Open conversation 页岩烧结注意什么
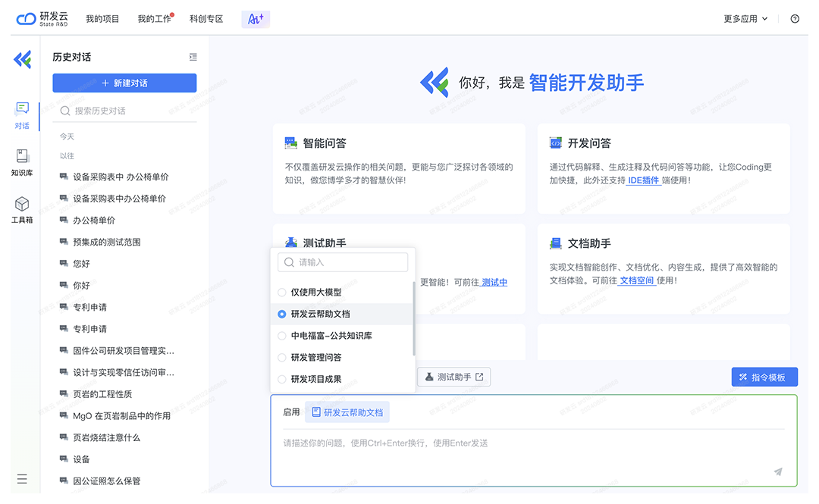This screenshot has height=504, width=819. [107, 437]
